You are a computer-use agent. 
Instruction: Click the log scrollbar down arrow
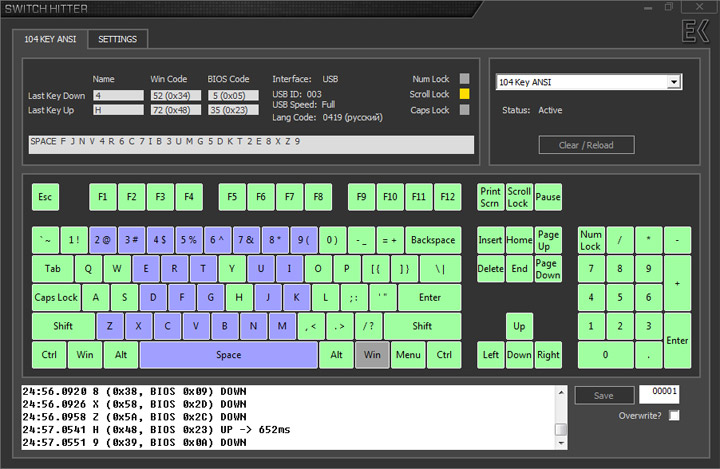click(x=561, y=443)
